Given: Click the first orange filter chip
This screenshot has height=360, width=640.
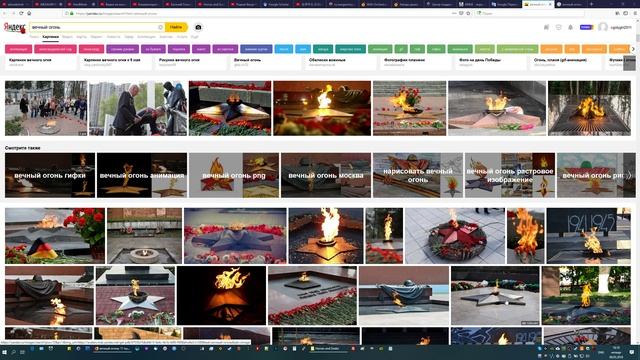Looking at the screenshot, I should pyautogui.click(x=551, y=49).
